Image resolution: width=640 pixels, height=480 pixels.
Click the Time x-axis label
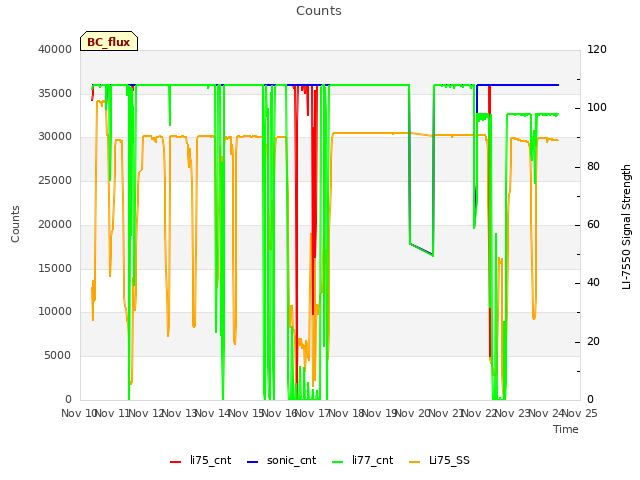[x=566, y=429]
